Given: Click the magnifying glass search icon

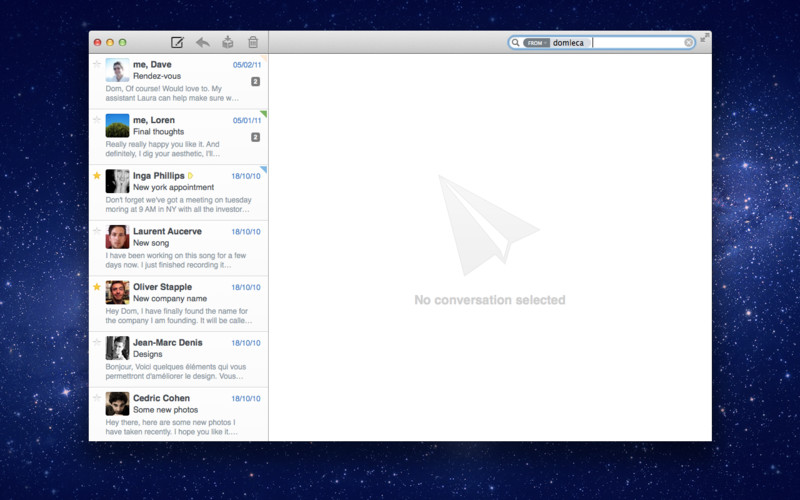Looking at the screenshot, I should coord(515,43).
